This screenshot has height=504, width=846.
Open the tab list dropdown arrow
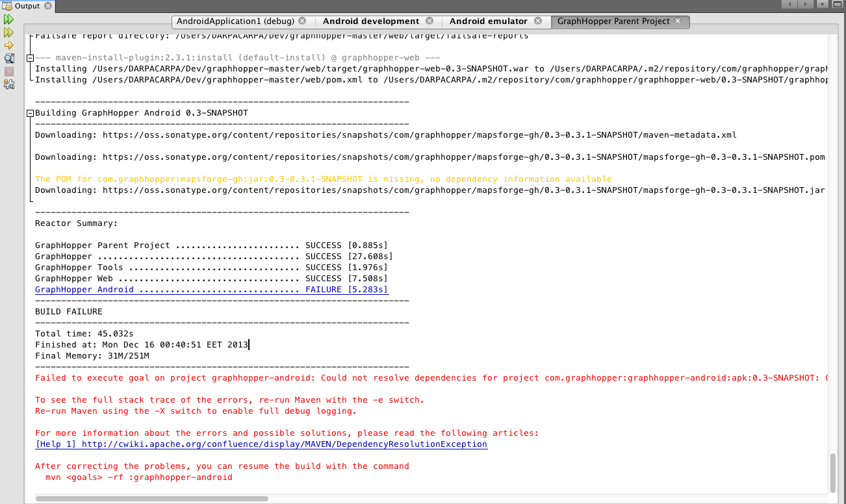click(823, 5)
